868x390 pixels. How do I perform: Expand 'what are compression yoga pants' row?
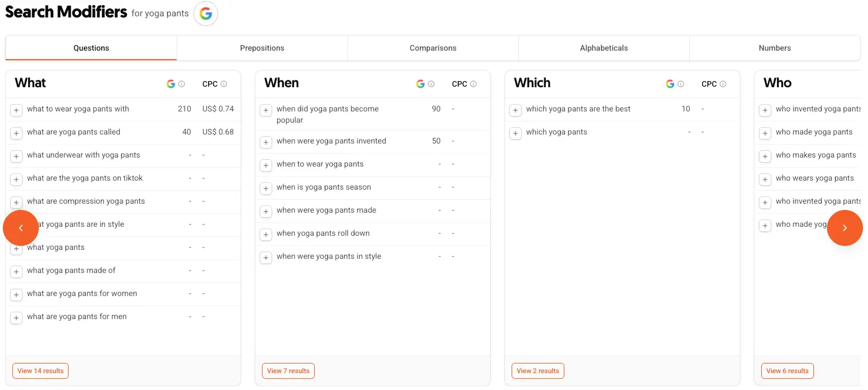pyautogui.click(x=16, y=203)
